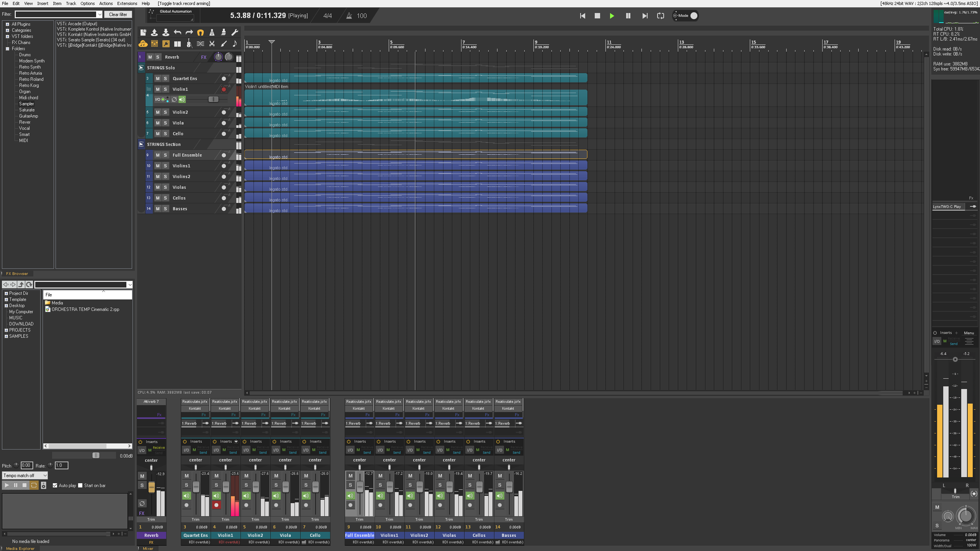
Task: Click the wrench settings toolbar icon
Action: point(235,33)
